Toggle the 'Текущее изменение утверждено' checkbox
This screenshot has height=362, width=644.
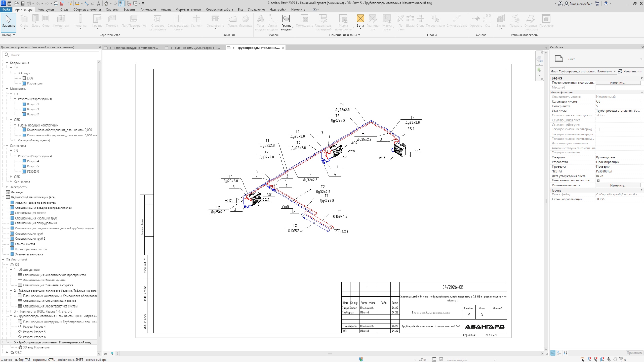(598, 129)
